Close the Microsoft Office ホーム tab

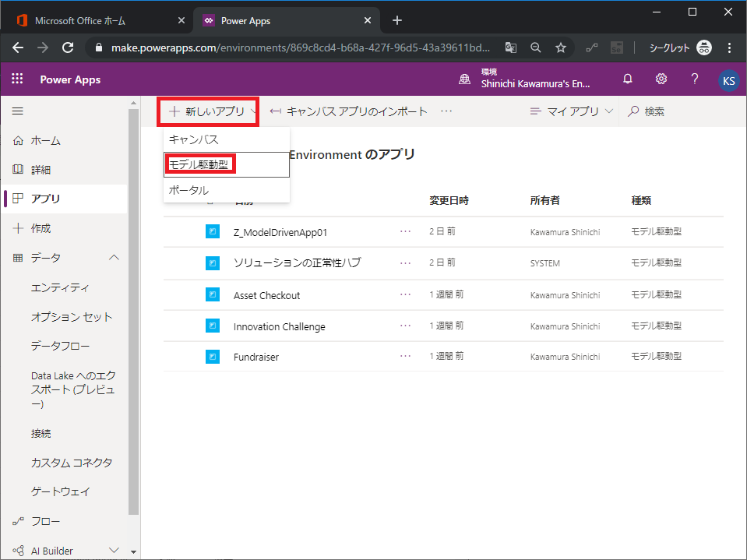(181, 20)
